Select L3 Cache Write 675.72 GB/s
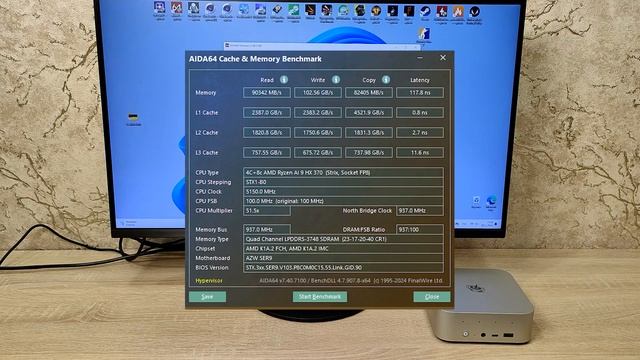Image resolution: width=640 pixels, height=360 pixels. click(318, 153)
